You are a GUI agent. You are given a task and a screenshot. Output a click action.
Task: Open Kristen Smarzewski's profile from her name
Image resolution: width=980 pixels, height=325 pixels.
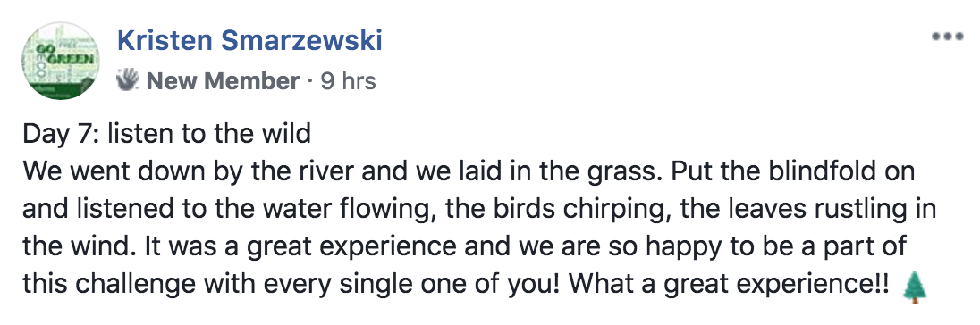(x=249, y=40)
